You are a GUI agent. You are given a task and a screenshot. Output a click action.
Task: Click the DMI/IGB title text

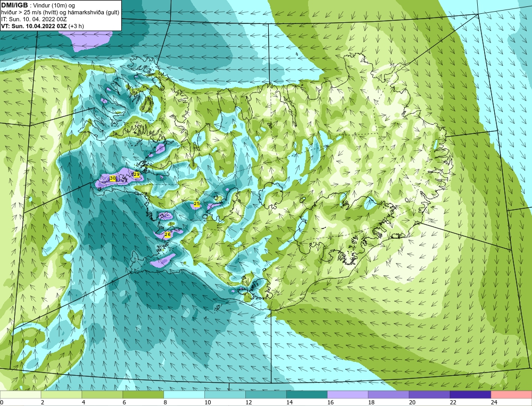(14, 5)
